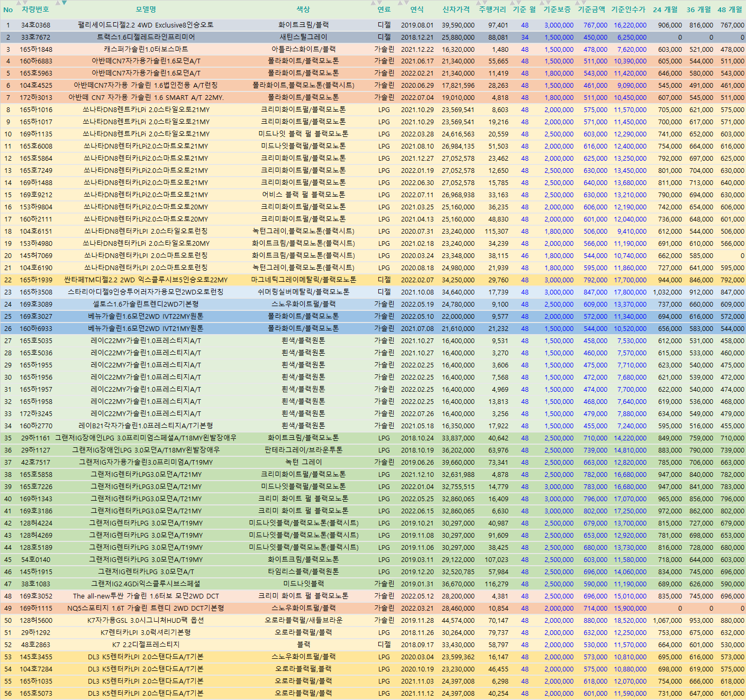Select the No column header
Screen dimensions: 746x700
tap(8, 10)
